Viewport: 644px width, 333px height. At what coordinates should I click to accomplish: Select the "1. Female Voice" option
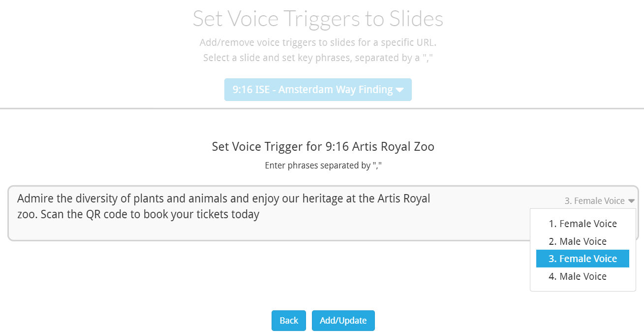tap(583, 224)
